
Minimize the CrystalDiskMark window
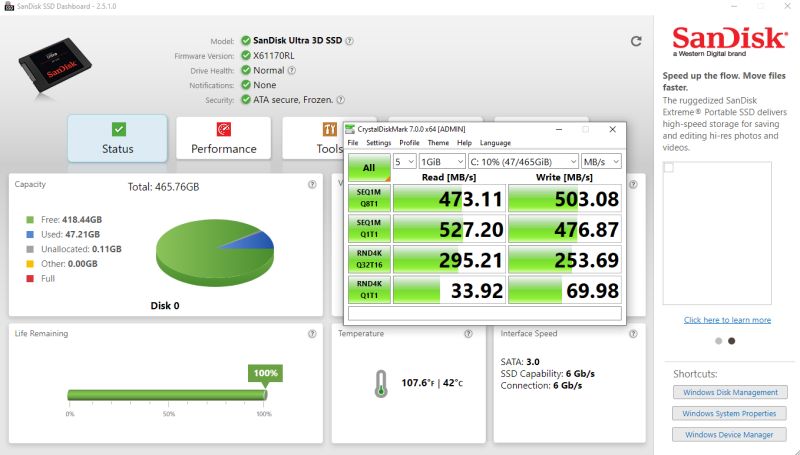coord(559,130)
